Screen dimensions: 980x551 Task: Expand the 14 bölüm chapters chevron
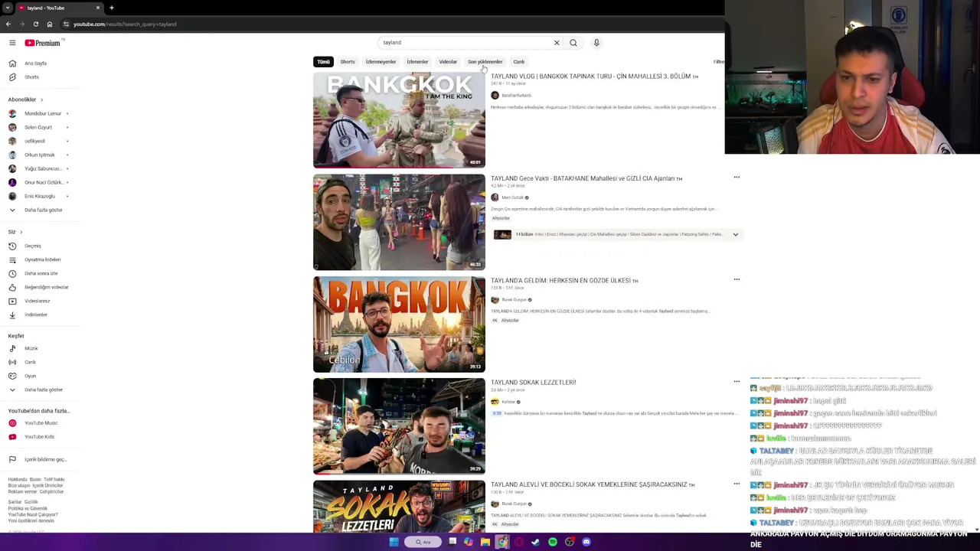[735, 234]
